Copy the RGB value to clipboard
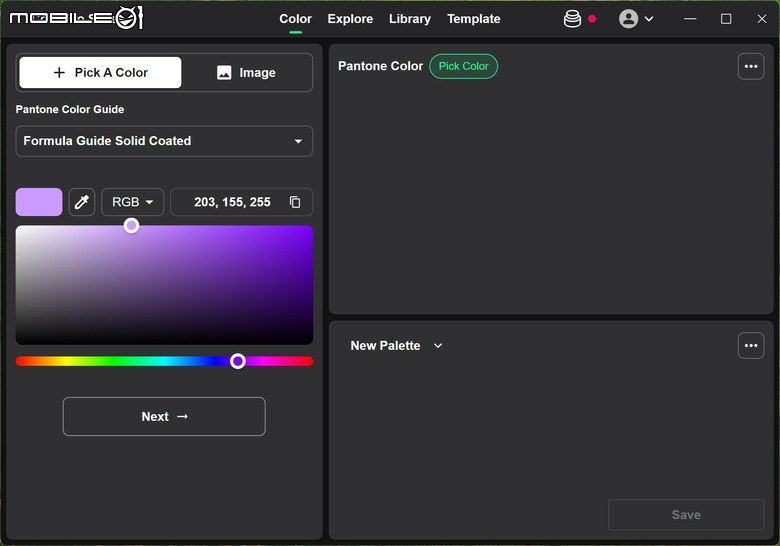Image resolution: width=780 pixels, height=546 pixels. click(295, 202)
